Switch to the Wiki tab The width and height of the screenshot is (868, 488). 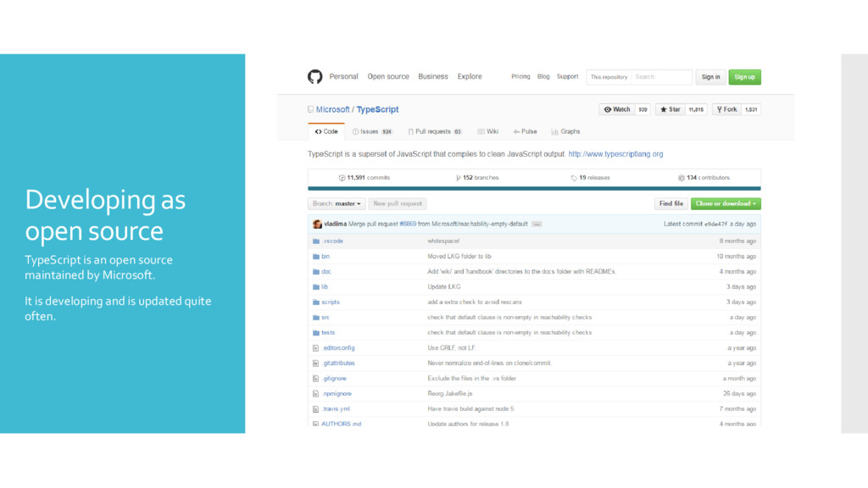click(487, 131)
